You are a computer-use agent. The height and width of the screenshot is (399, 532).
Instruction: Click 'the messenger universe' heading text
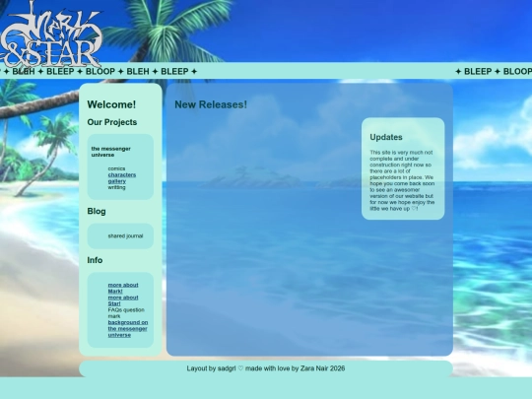pyautogui.click(x=111, y=152)
